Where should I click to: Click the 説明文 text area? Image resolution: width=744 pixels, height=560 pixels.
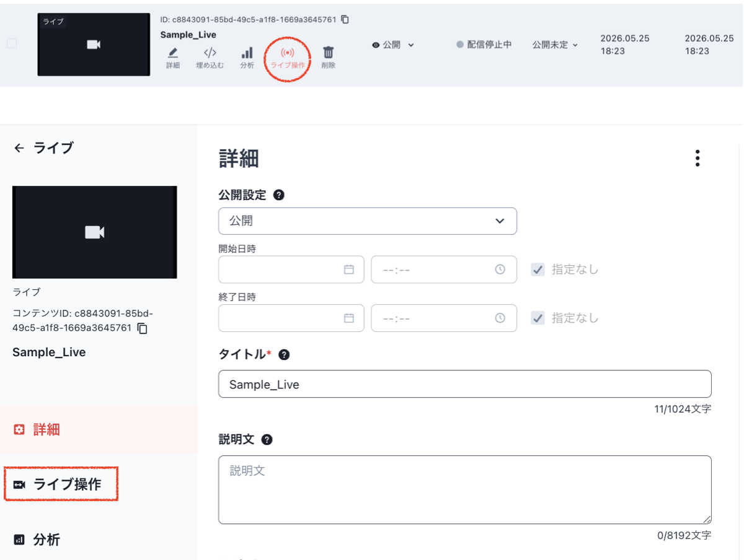(465, 490)
